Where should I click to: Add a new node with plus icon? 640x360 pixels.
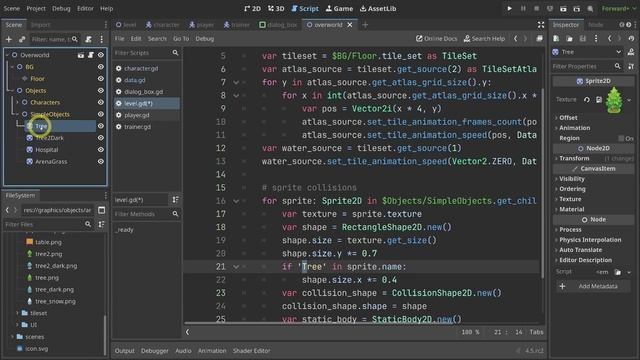[x=9, y=39]
